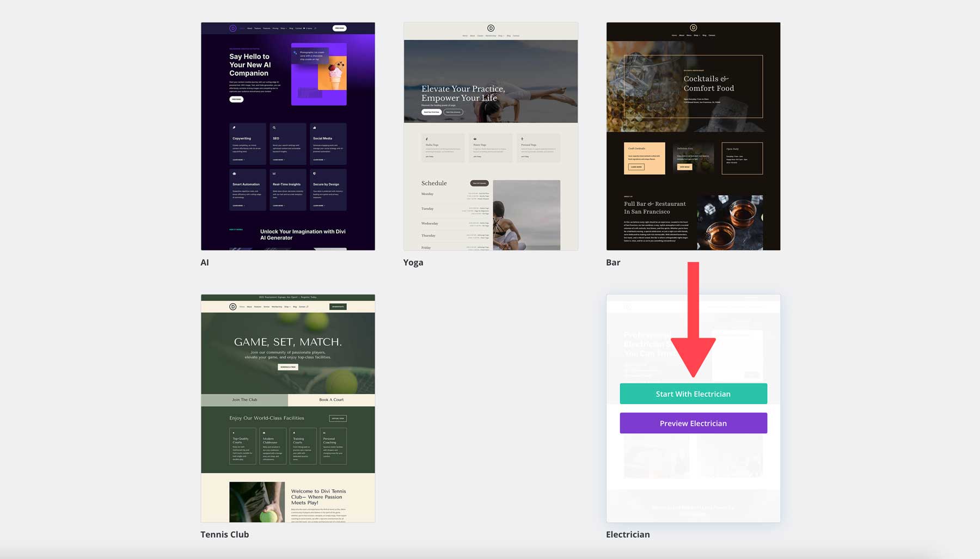The height and width of the screenshot is (559, 980).
Task: Select the Join The Club tab
Action: click(x=244, y=400)
